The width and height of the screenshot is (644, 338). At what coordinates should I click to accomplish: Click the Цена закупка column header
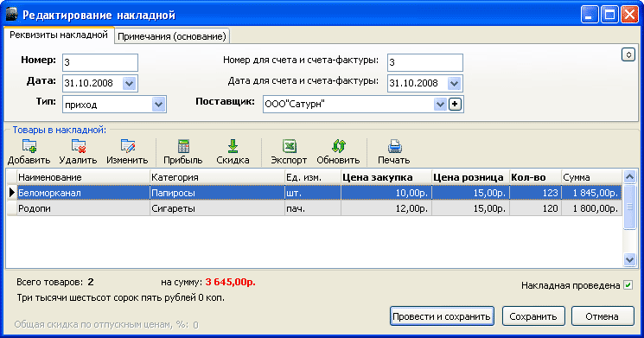coord(386,177)
